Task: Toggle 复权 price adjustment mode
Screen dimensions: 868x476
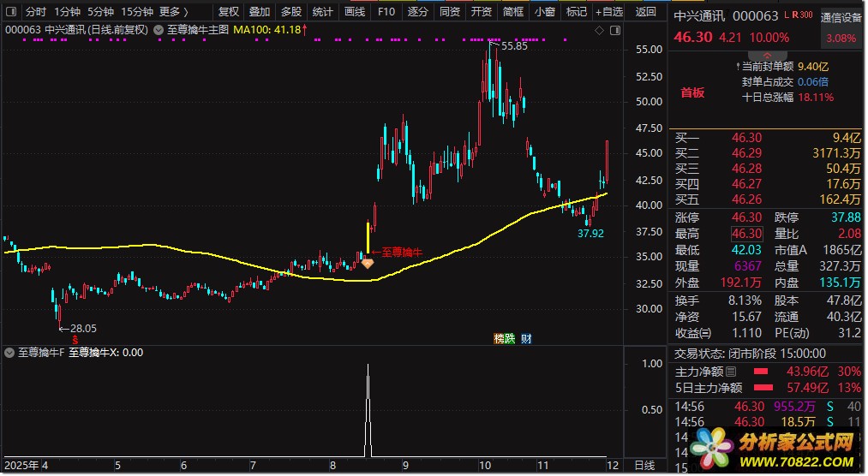Action: coord(229,12)
